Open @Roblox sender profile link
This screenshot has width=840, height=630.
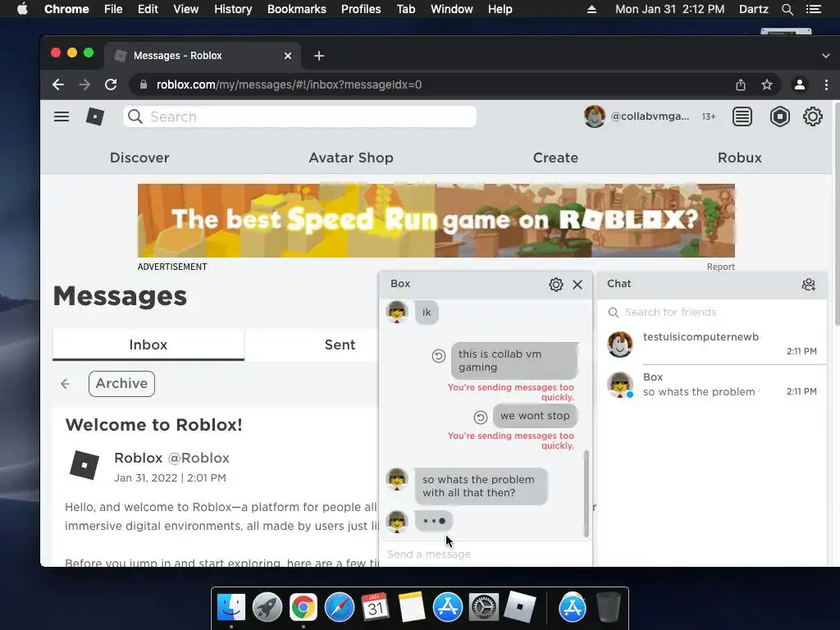pyautogui.click(x=199, y=458)
